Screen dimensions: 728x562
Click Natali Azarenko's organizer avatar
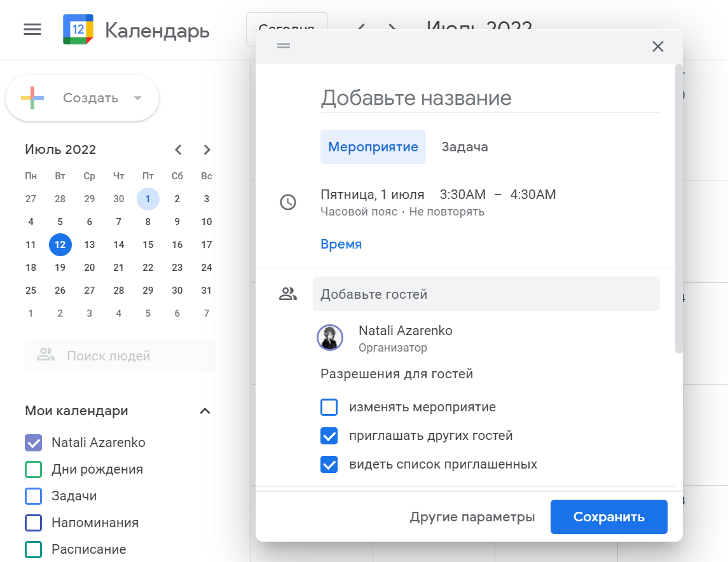point(329,338)
